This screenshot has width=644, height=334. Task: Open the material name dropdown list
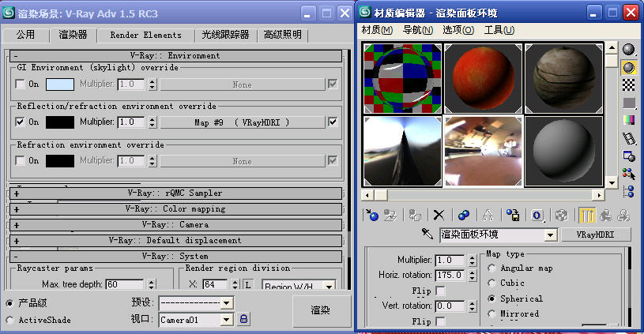click(x=550, y=235)
